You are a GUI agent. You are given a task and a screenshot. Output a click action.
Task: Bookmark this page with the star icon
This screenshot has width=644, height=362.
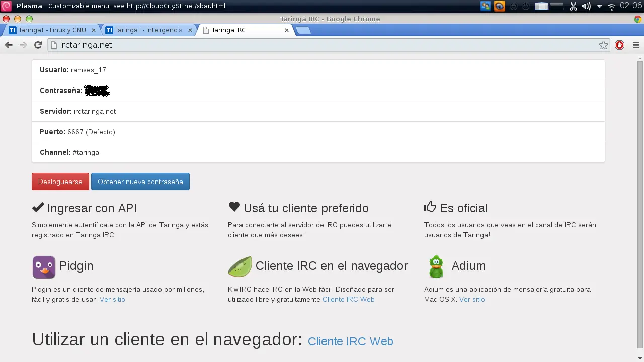tap(603, 45)
